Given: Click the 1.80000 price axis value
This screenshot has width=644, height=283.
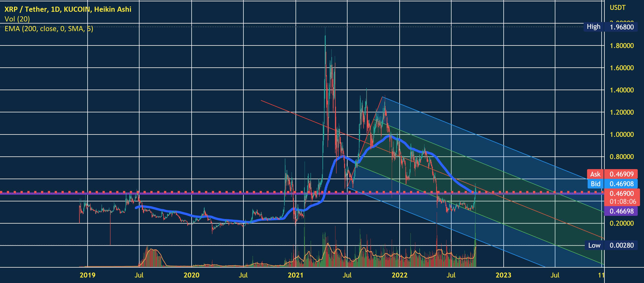Looking at the screenshot, I should [622, 46].
